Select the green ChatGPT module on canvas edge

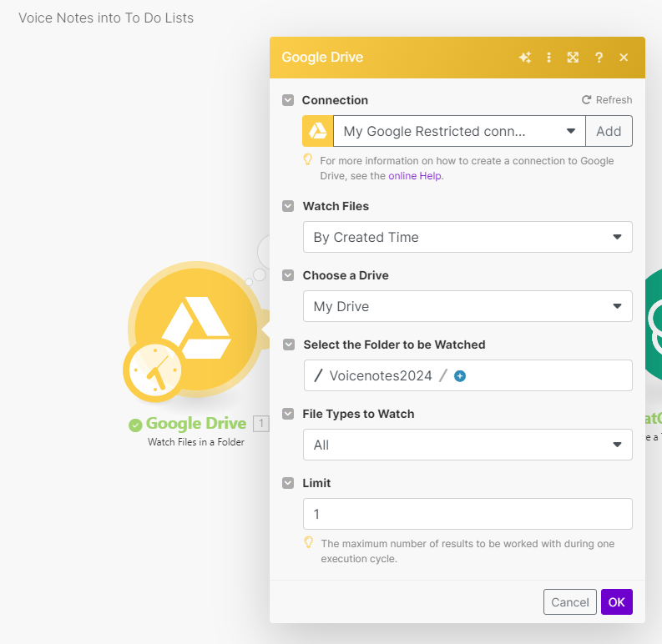coord(654,326)
